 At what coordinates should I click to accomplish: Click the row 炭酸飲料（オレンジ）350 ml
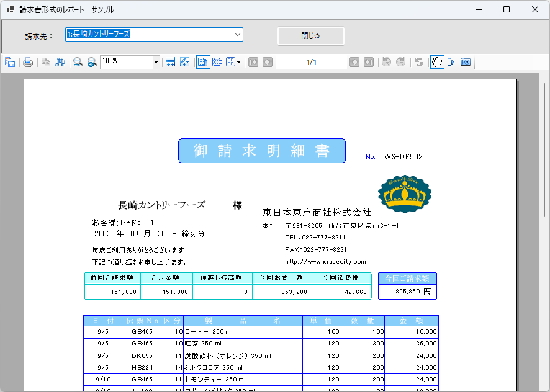click(x=261, y=356)
